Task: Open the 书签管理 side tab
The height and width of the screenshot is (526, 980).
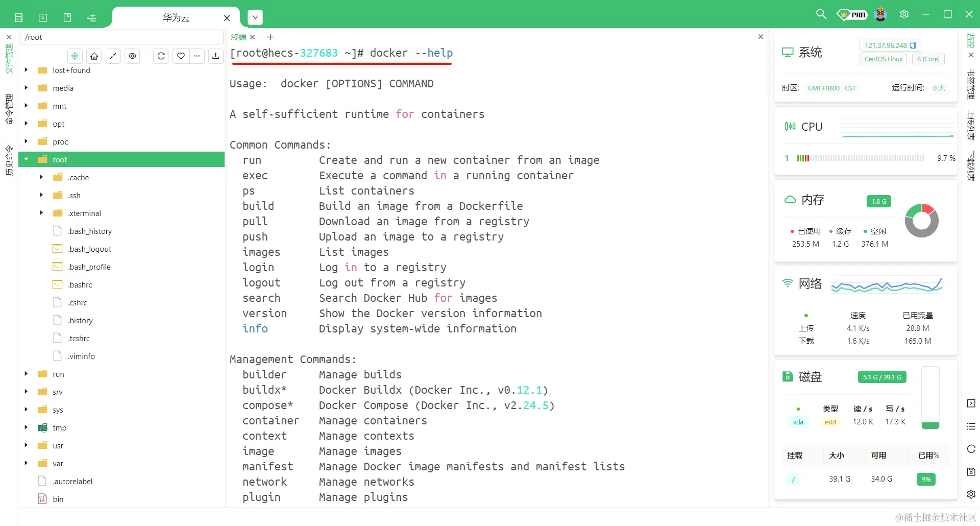Action: click(971, 85)
